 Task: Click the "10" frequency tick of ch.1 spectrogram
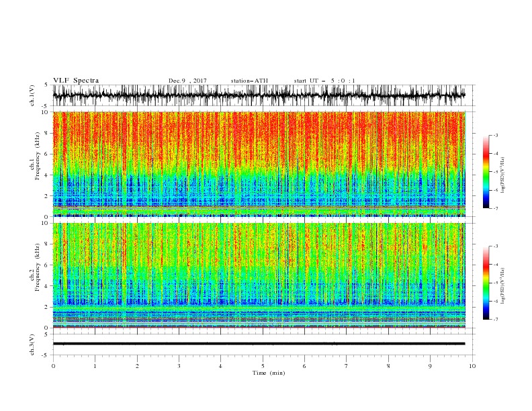point(46,112)
